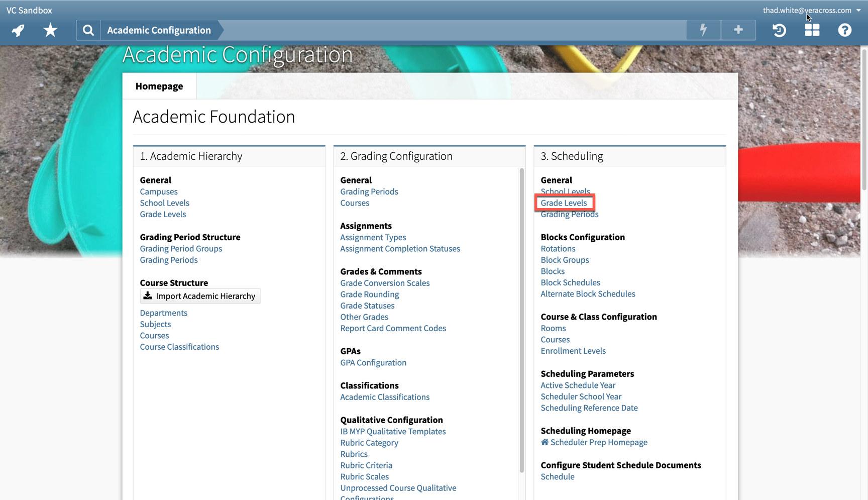Open the Campuses link

coord(159,191)
